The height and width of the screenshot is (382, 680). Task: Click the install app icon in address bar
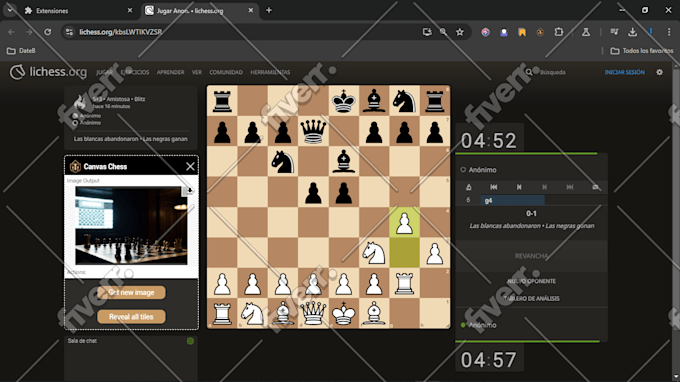(x=427, y=32)
